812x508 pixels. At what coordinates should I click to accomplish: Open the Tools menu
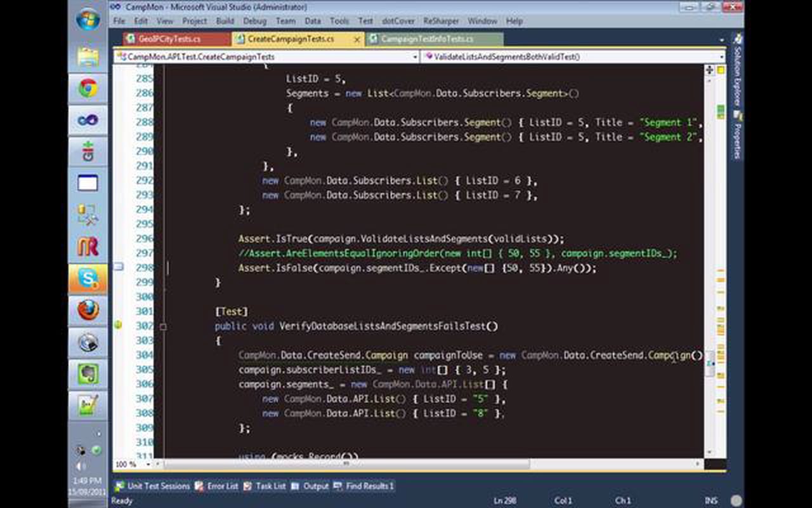coord(339,21)
